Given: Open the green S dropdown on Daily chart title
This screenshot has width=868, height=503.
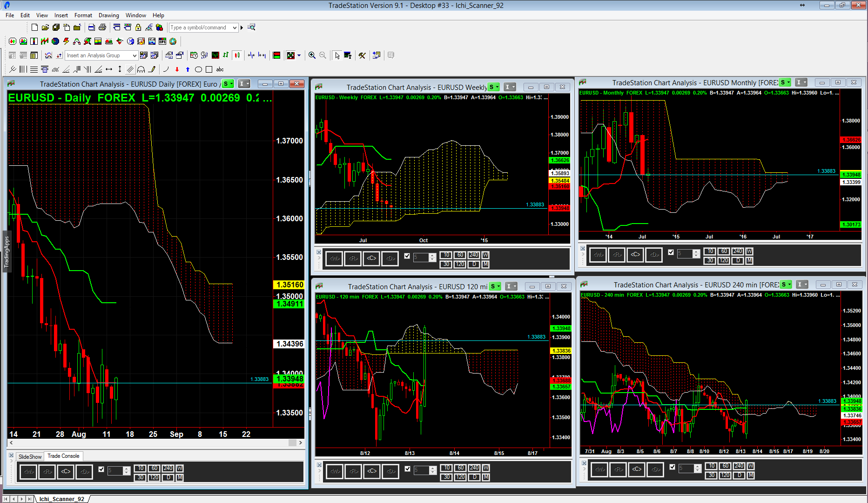Looking at the screenshot, I should [x=228, y=84].
